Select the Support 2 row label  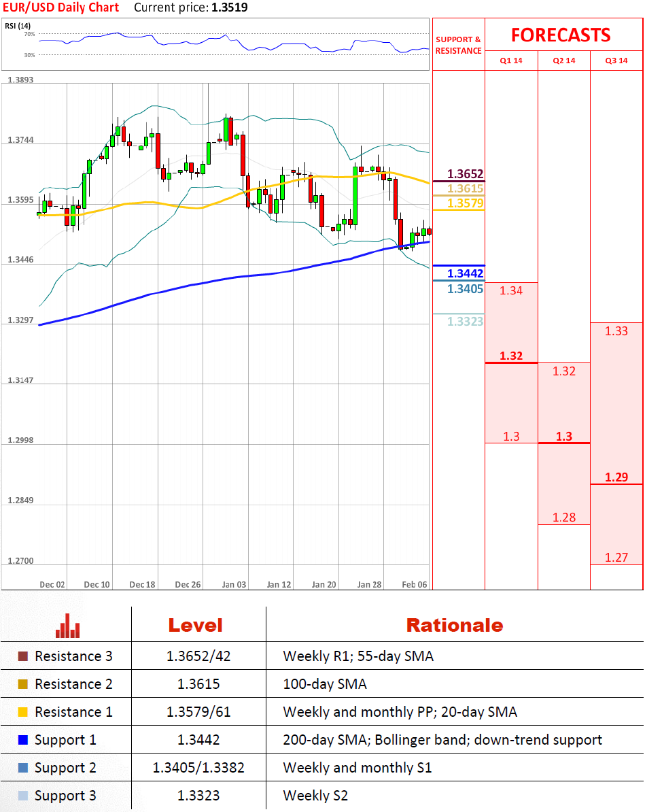click(65, 768)
